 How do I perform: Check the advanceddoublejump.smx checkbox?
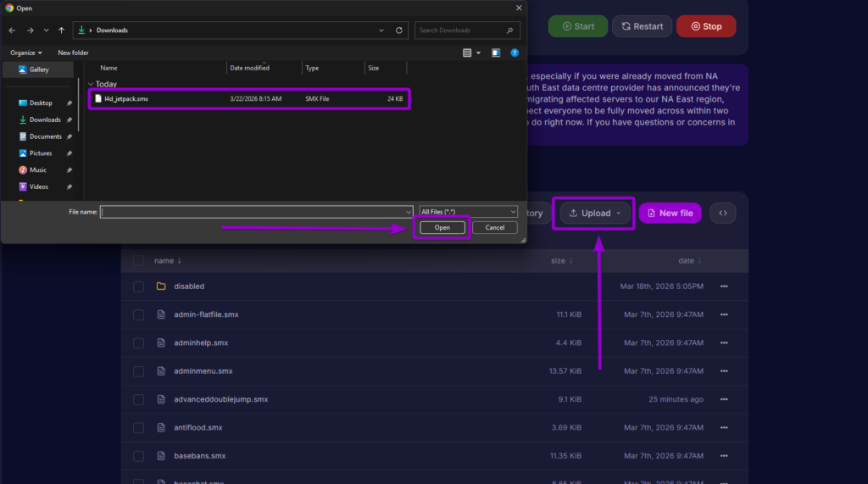point(138,399)
